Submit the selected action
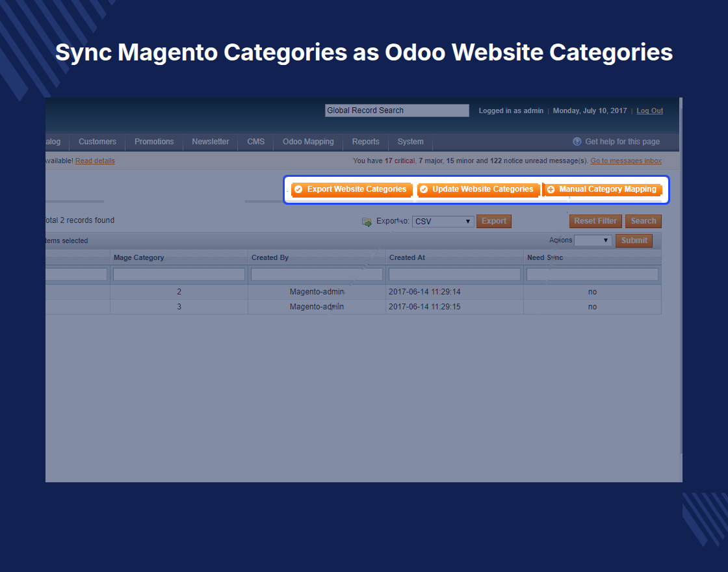Image resolution: width=728 pixels, height=572 pixels. 634,240
